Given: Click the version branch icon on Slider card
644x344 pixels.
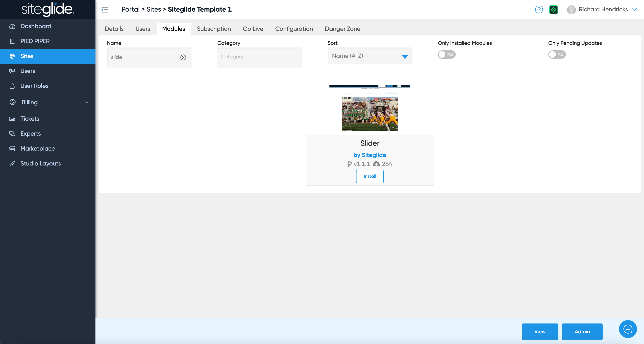Looking at the screenshot, I should (350, 164).
